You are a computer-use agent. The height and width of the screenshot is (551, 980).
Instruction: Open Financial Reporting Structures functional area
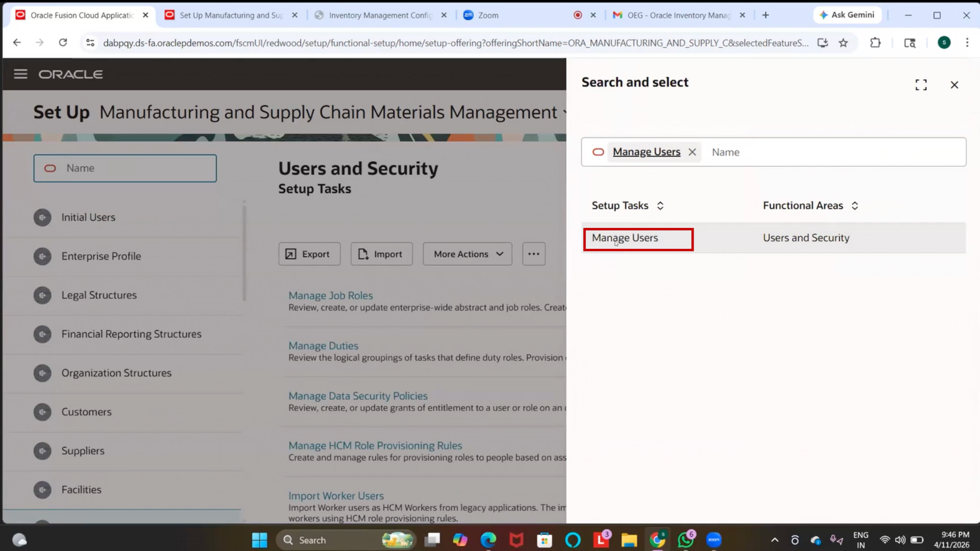(131, 334)
